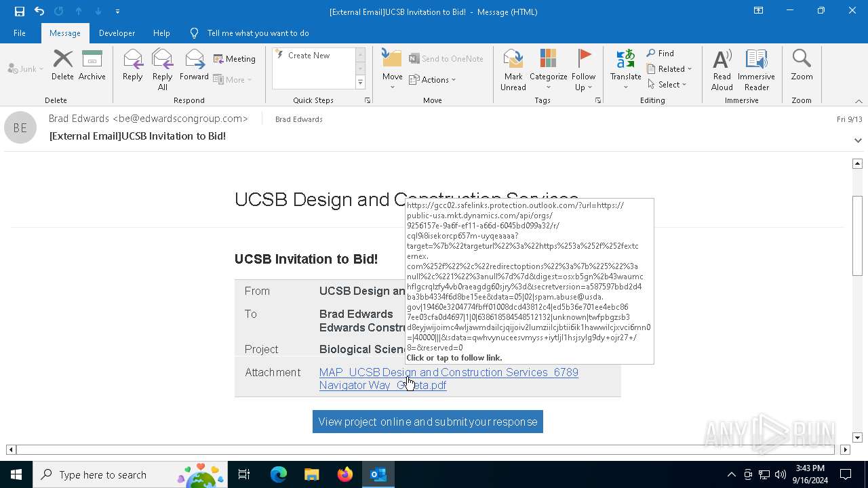Open the Quick Steps dialog launcher

point(368,100)
